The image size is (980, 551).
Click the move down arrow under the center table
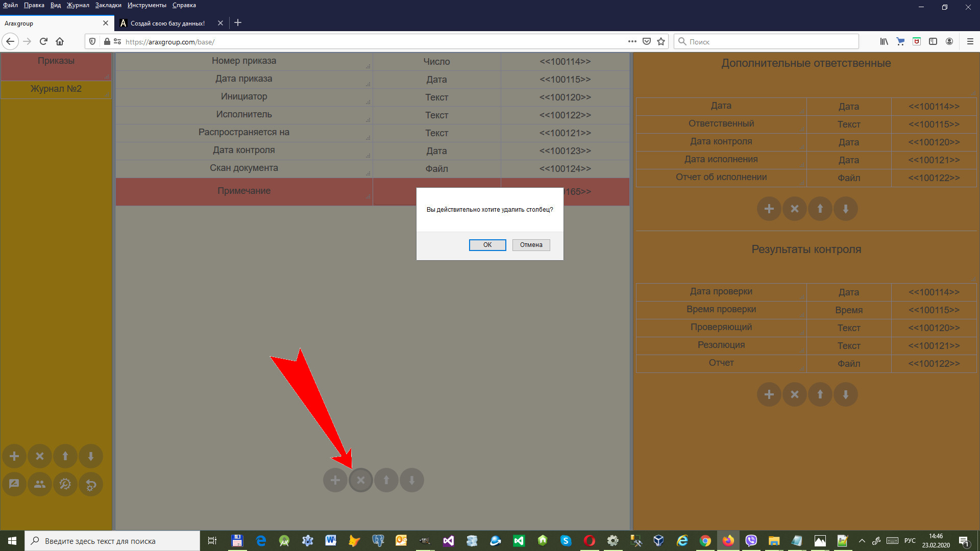pyautogui.click(x=411, y=480)
